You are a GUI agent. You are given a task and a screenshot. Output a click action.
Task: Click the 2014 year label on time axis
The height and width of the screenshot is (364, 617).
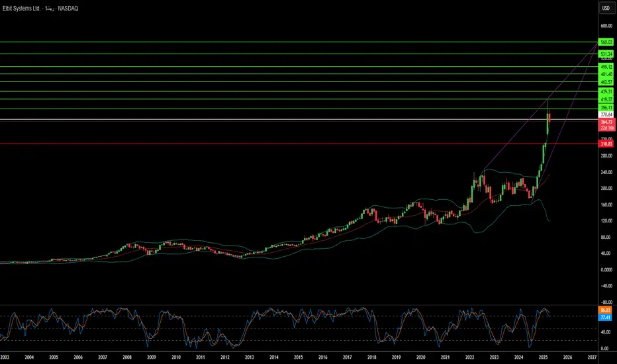(274, 357)
